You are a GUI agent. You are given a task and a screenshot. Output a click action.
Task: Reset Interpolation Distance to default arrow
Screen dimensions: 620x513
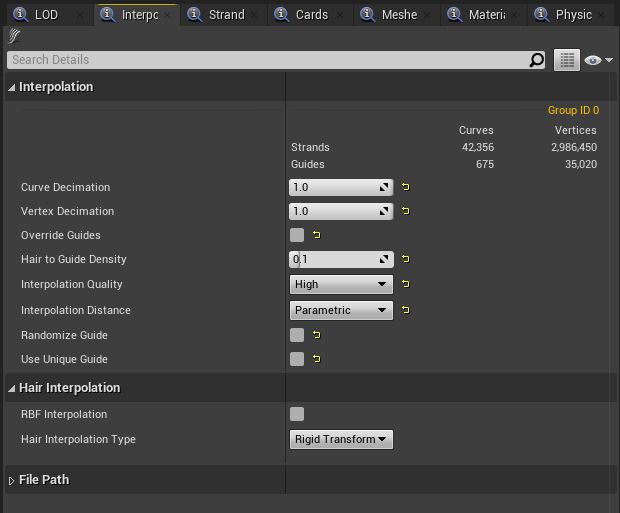pyautogui.click(x=406, y=310)
